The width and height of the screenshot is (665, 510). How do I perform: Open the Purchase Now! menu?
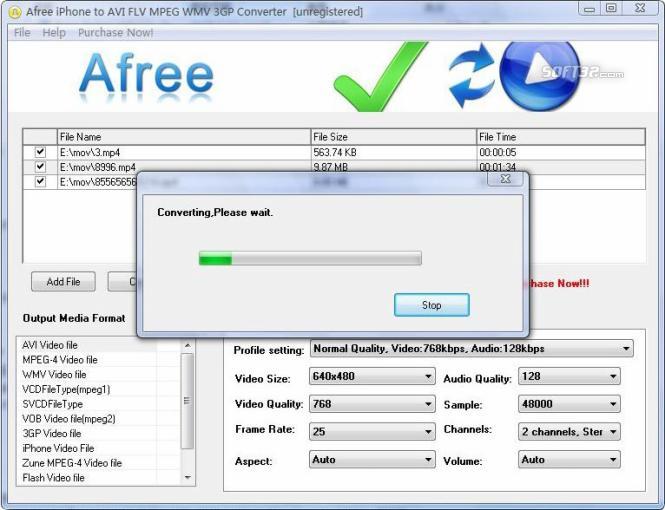(115, 33)
